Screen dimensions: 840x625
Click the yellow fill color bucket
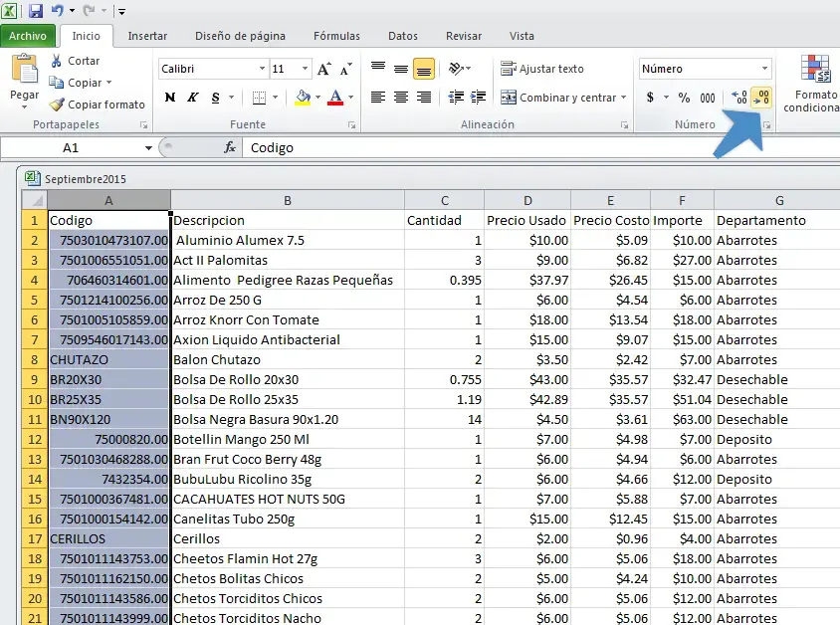click(x=303, y=98)
